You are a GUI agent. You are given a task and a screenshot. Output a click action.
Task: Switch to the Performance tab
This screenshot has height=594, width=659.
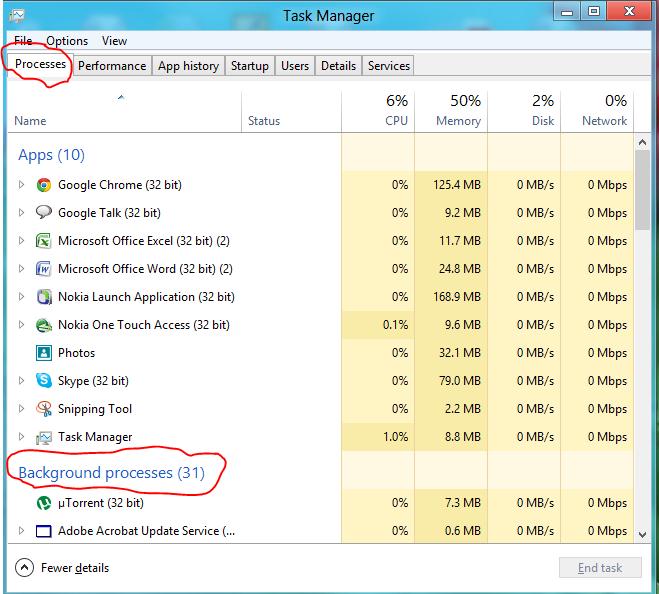[112, 66]
